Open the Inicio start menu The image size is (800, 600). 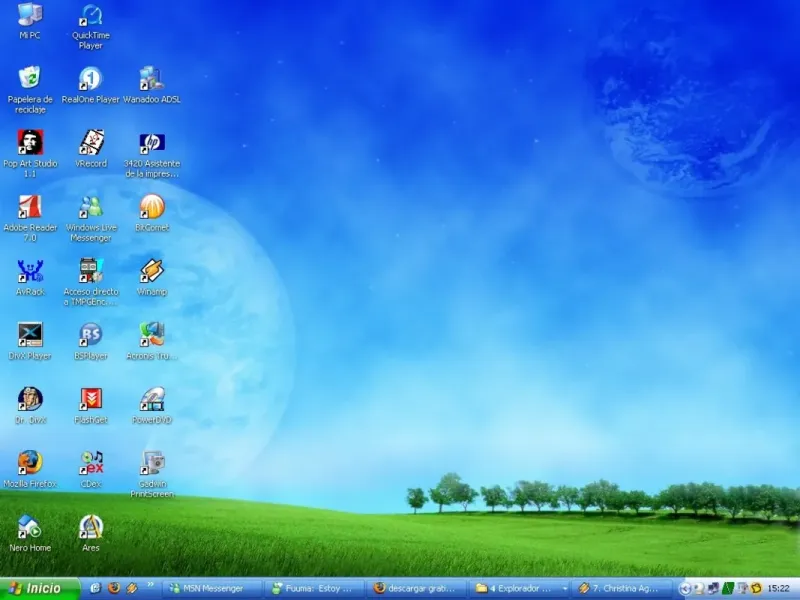(x=40, y=588)
